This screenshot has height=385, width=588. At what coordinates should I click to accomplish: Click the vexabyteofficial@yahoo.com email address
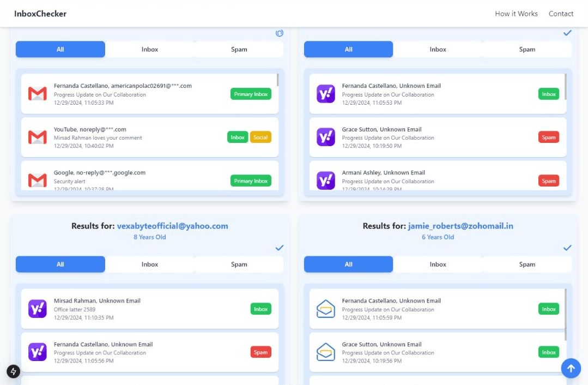click(173, 226)
